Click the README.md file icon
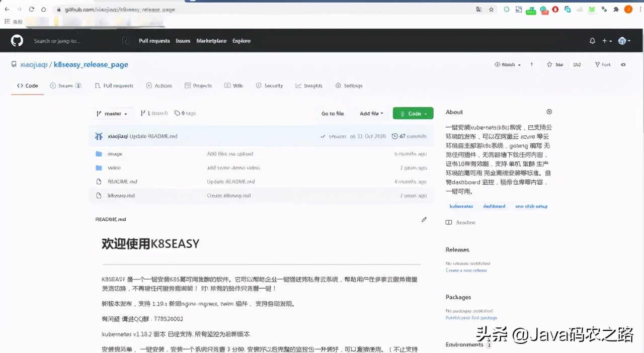The width and height of the screenshot is (644, 353). pos(99,182)
